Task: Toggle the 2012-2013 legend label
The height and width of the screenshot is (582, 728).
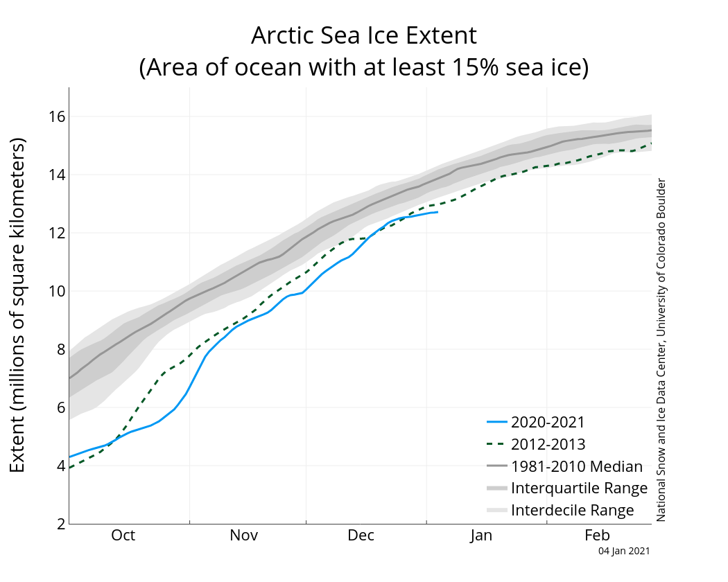Action: 548,444
